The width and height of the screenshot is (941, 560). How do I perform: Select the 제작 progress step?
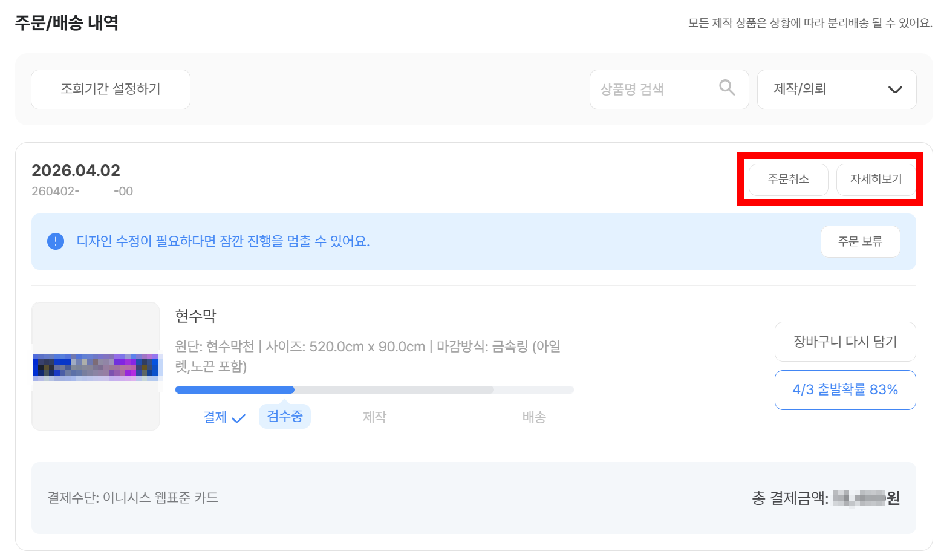coord(374,417)
